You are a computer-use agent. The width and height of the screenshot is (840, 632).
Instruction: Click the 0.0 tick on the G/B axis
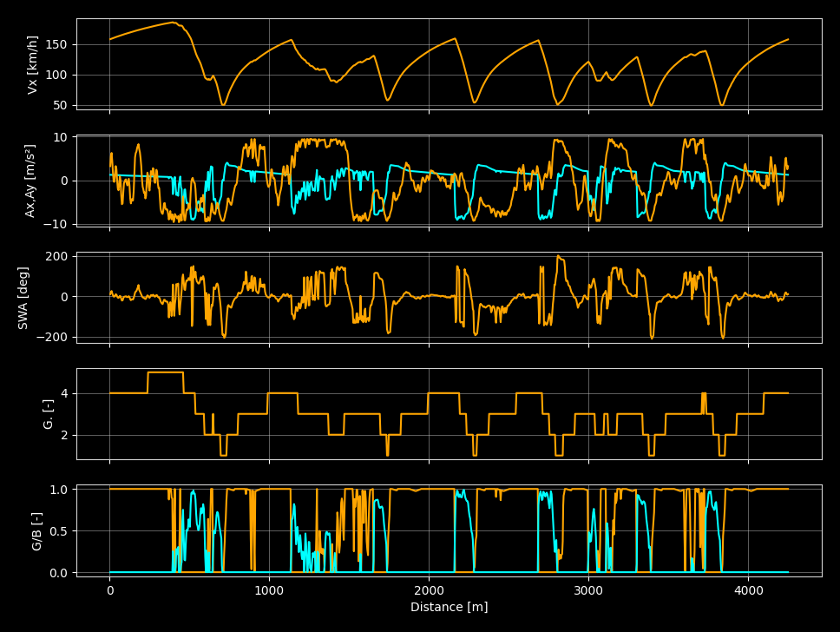[58, 574]
